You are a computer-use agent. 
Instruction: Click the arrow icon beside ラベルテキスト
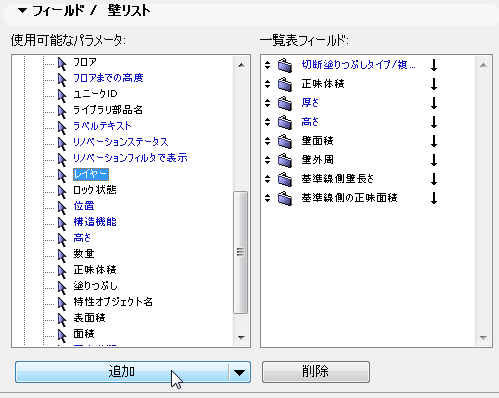pyautogui.click(x=62, y=127)
